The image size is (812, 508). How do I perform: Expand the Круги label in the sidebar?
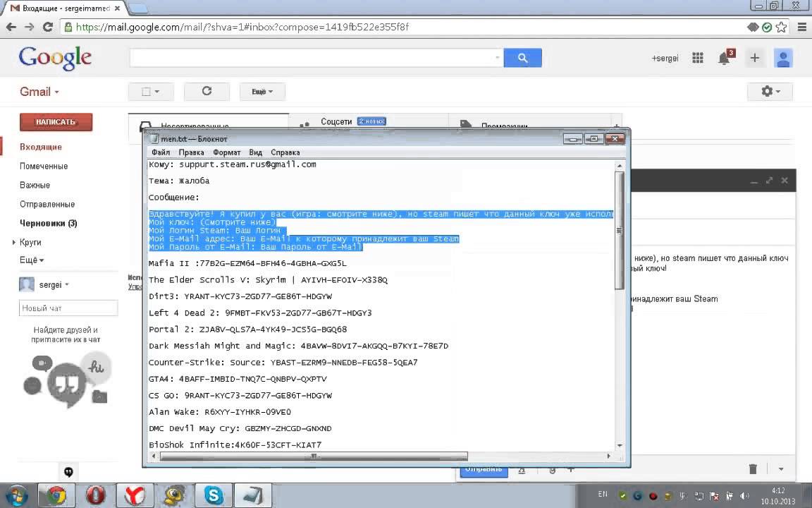[x=14, y=242]
